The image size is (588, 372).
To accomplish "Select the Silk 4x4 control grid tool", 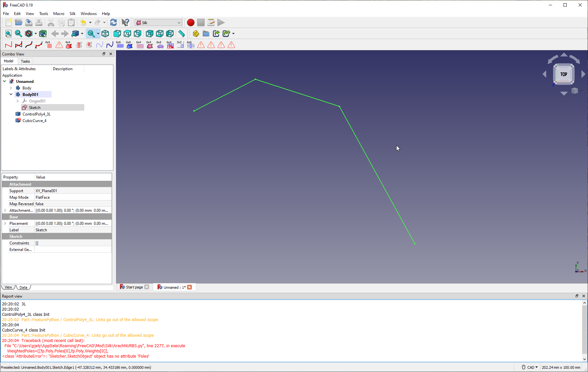I will pyautogui.click(x=49, y=45).
